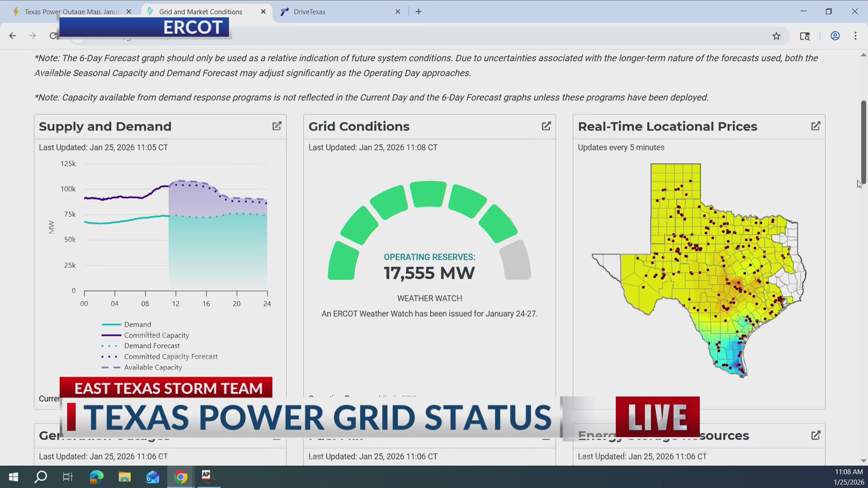Image resolution: width=868 pixels, height=488 pixels.
Task: Toggle the Committed Capacity Forecast legend entry
Action: tap(170, 356)
